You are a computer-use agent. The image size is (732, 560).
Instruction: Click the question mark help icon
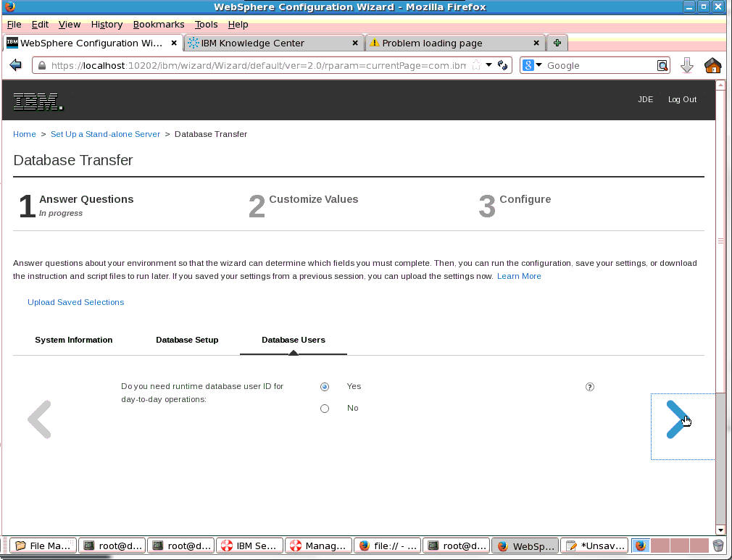click(590, 387)
